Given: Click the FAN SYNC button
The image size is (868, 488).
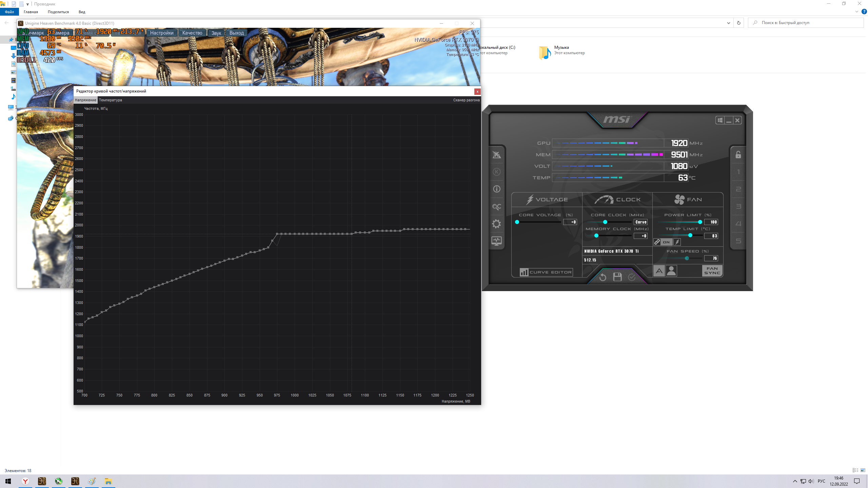Looking at the screenshot, I should click(712, 271).
